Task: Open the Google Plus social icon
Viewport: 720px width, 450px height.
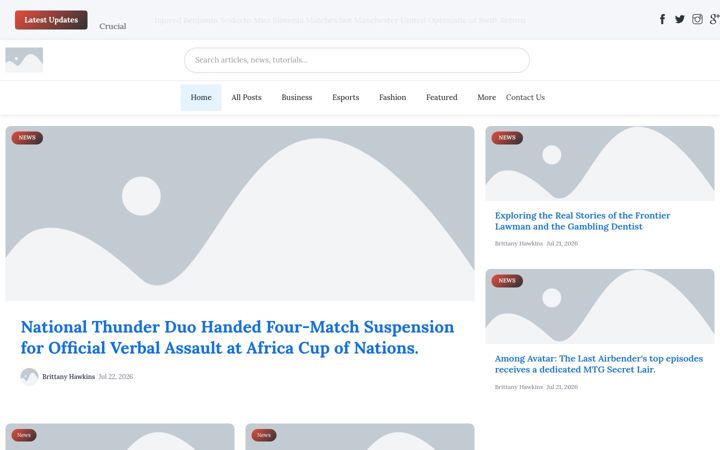Action: click(x=714, y=19)
